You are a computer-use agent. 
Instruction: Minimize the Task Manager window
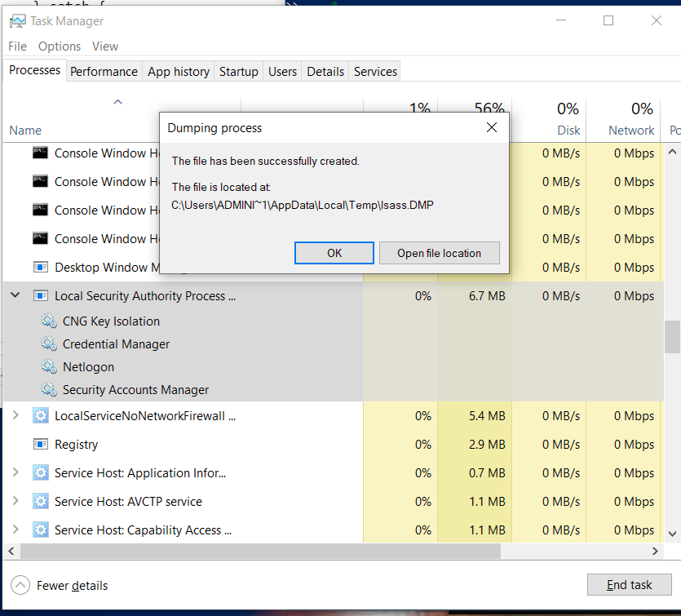pos(561,20)
